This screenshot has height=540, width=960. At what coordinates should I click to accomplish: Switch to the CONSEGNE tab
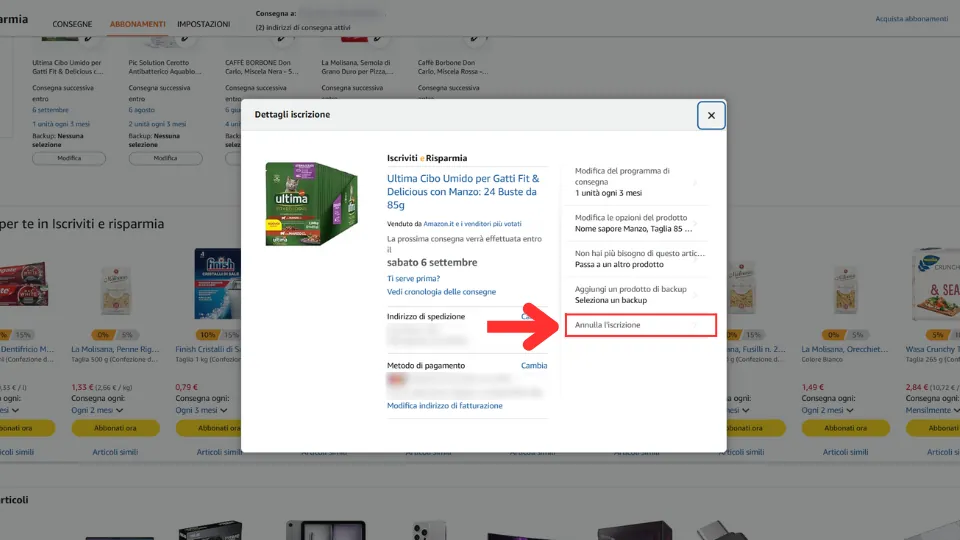(72, 24)
